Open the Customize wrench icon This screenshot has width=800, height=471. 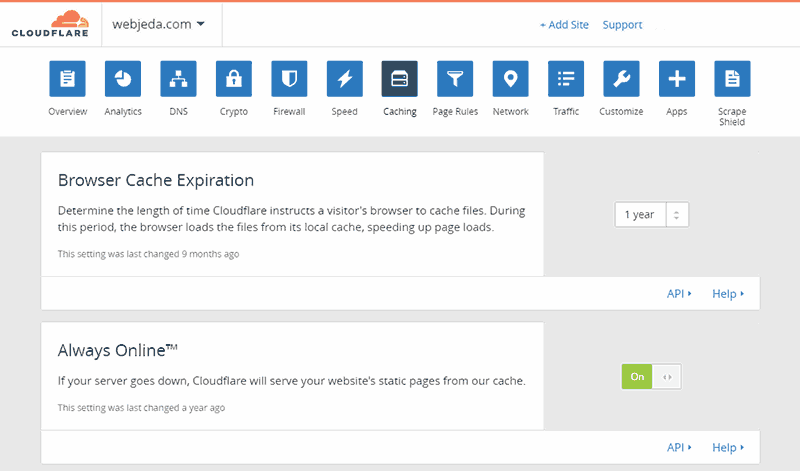click(x=621, y=79)
